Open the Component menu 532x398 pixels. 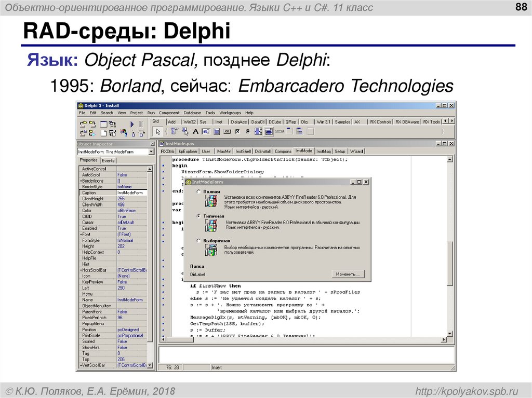point(169,113)
